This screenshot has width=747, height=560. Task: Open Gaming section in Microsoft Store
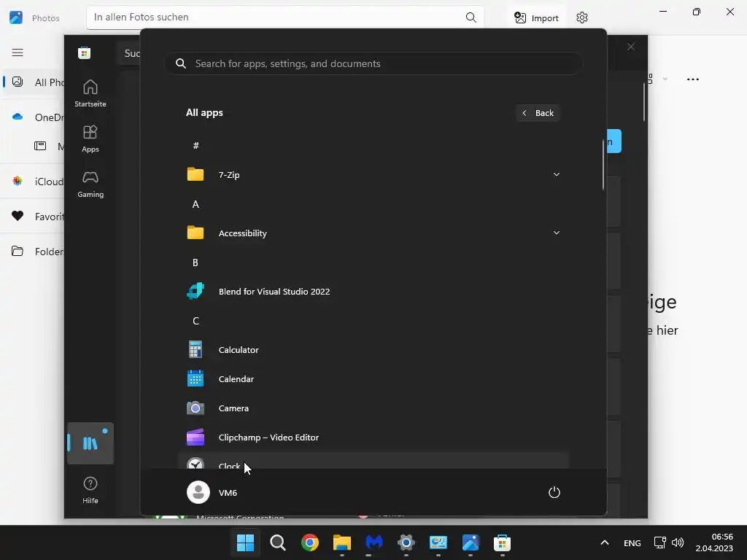pos(90,184)
